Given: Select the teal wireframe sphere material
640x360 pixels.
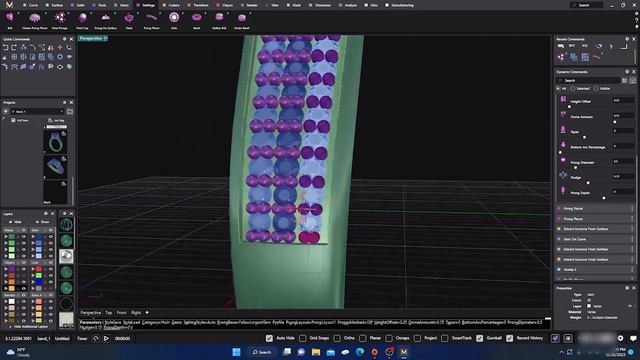Looking at the screenshot, I should (x=66, y=224).
